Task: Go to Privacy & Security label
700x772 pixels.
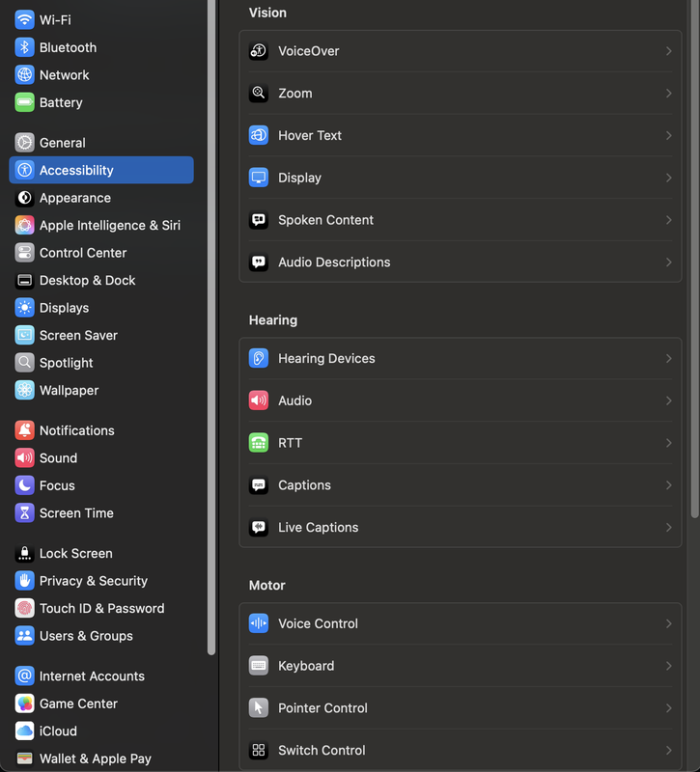Action: [x=94, y=581]
